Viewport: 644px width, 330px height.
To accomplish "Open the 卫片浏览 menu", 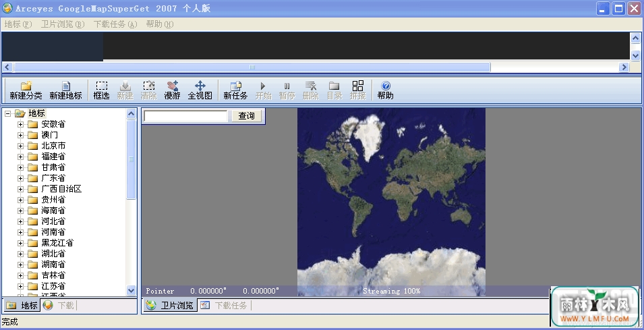I will point(63,24).
